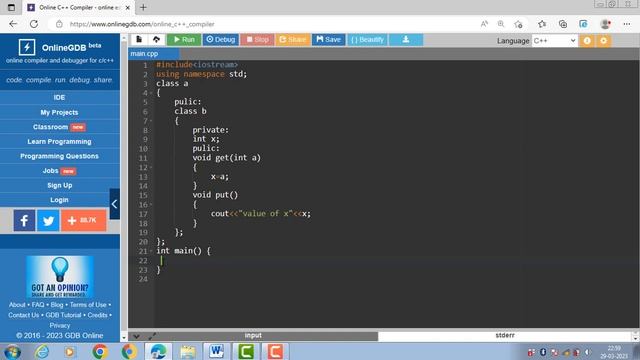Open the orange settings gear icon
The width and height of the screenshot is (640, 360).
(x=604, y=40)
